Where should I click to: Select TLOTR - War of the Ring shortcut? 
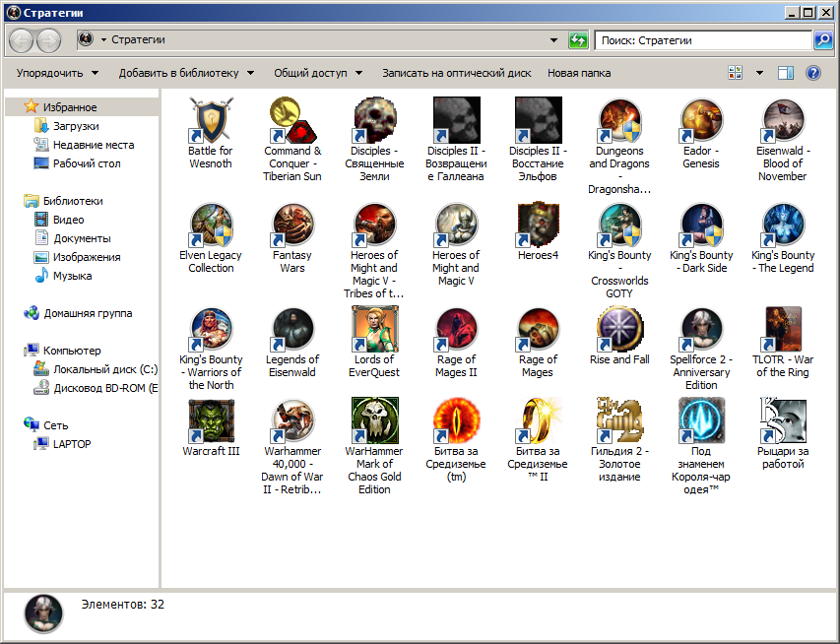(x=783, y=342)
